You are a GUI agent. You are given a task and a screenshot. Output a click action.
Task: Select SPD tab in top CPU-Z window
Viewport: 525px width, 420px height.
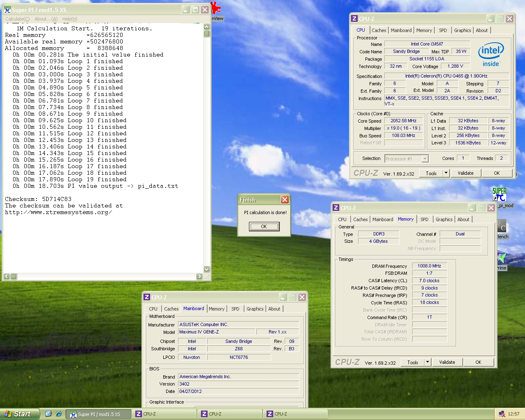click(443, 30)
